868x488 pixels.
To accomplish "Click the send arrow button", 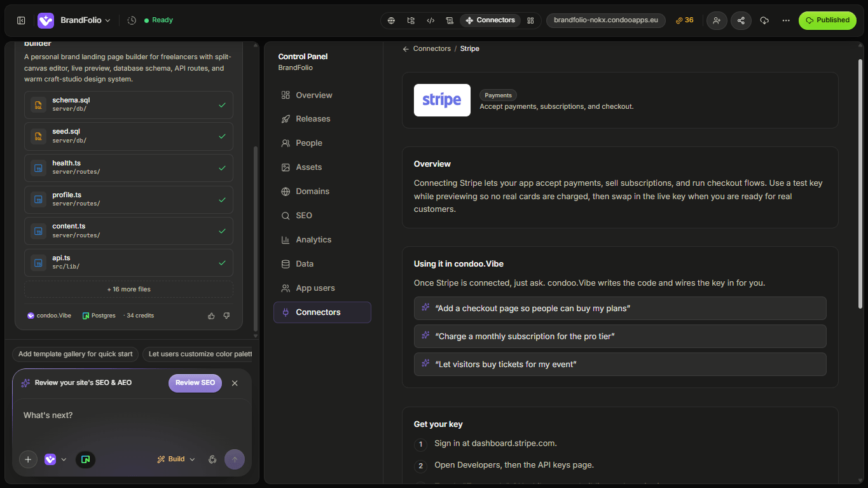I will pos(235,459).
